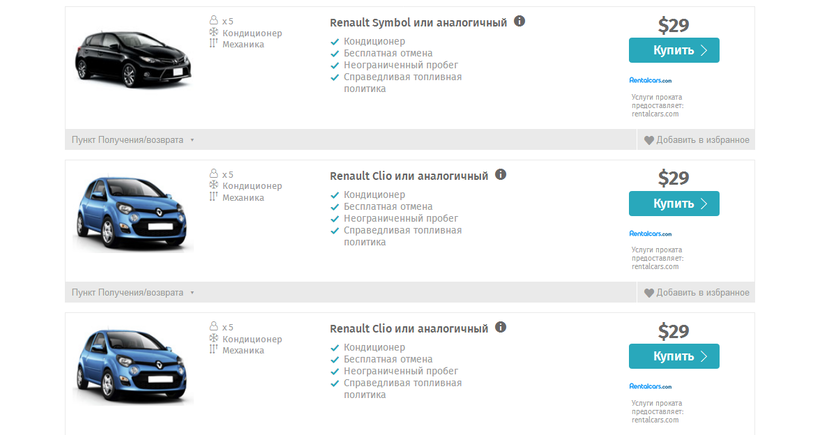Expand pickup/return point for second Renault Clio listing
This screenshot has width=820, height=435.
[132, 293]
